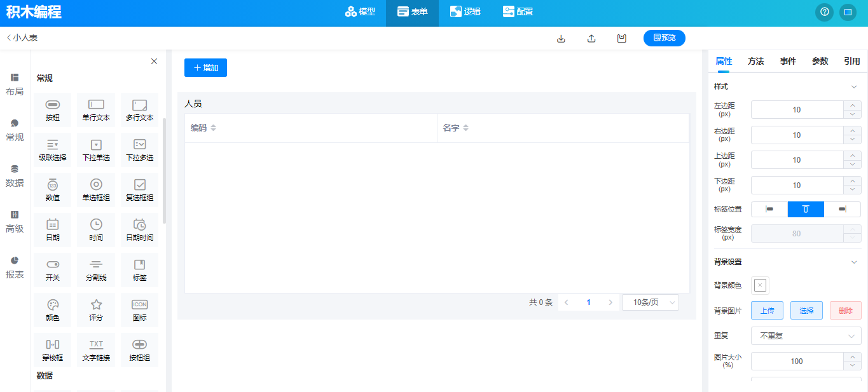Click the 增加 add button

click(x=205, y=68)
